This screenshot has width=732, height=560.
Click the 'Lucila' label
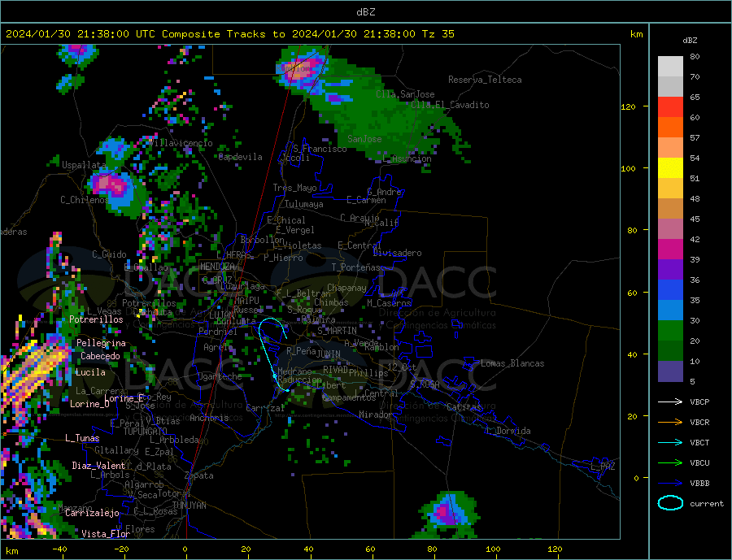coord(90,372)
